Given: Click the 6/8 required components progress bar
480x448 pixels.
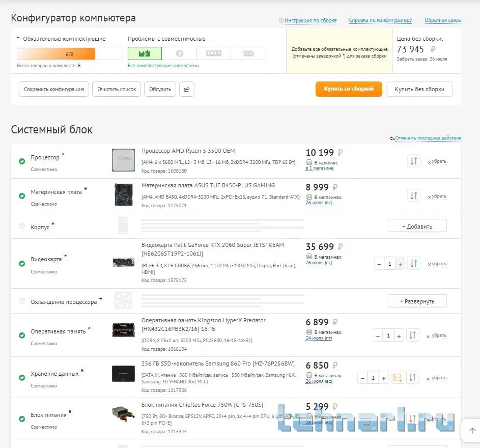Looking at the screenshot, I should (x=70, y=53).
